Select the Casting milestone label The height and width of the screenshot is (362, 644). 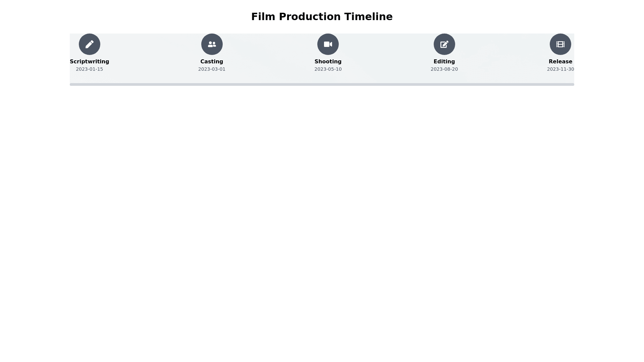212,62
